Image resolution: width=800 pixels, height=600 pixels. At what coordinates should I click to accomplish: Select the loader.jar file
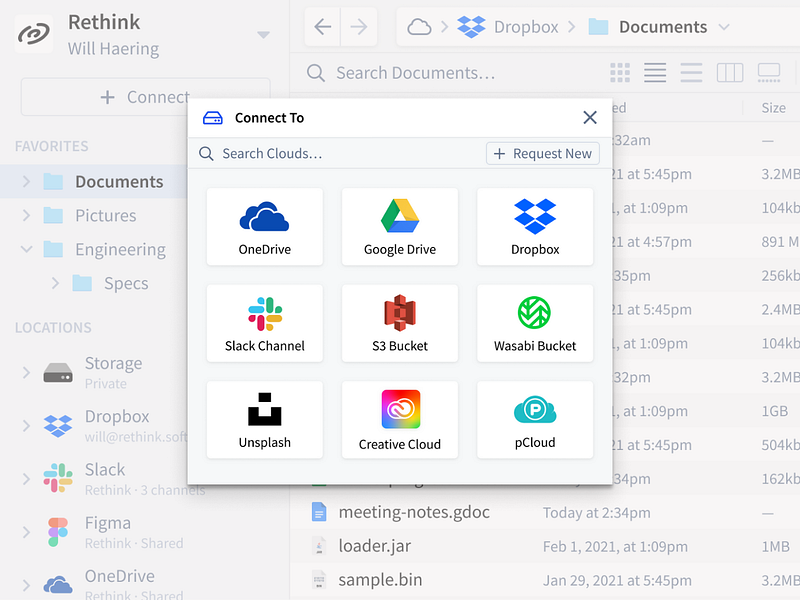point(374,546)
